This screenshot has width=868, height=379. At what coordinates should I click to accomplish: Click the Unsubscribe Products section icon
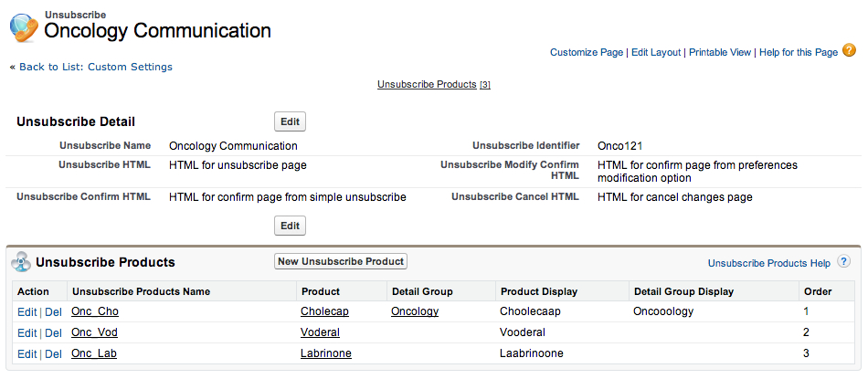20,262
